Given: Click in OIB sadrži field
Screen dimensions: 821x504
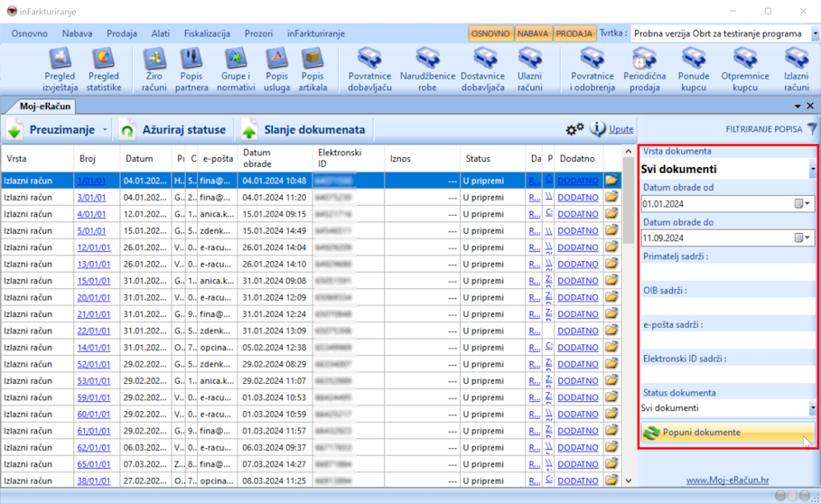Looking at the screenshot, I should point(728,305).
